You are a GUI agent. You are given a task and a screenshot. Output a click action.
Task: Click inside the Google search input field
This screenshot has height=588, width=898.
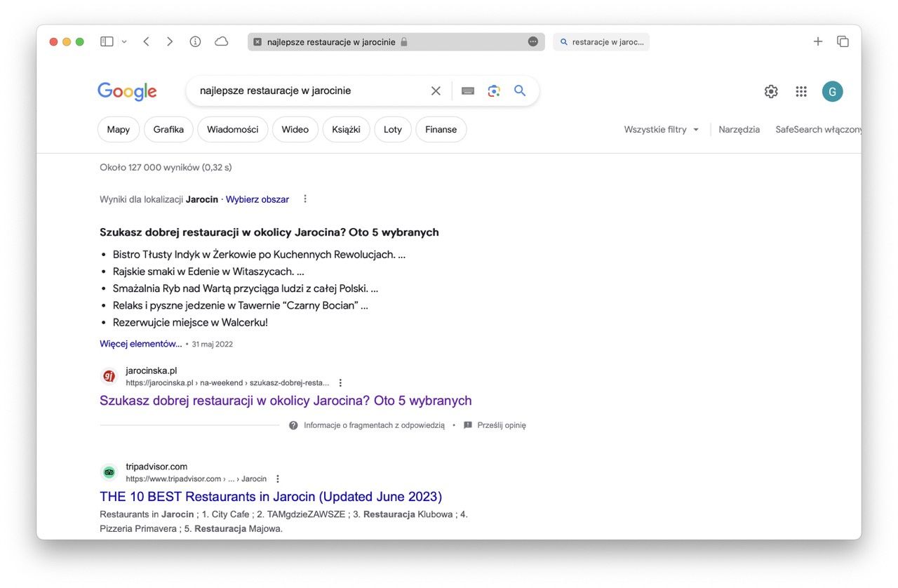pyautogui.click(x=309, y=91)
